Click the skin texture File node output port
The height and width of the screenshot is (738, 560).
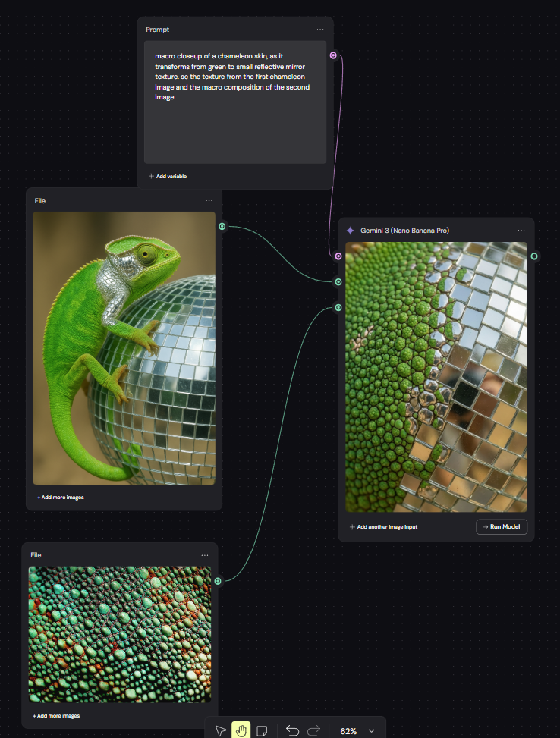point(218,581)
